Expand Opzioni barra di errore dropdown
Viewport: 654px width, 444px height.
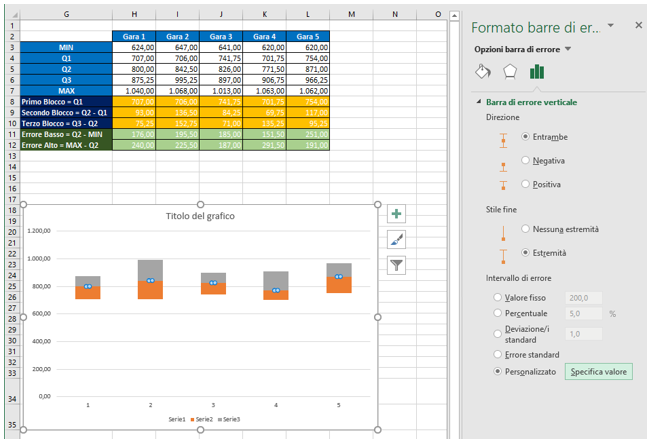click(x=568, y=49)
